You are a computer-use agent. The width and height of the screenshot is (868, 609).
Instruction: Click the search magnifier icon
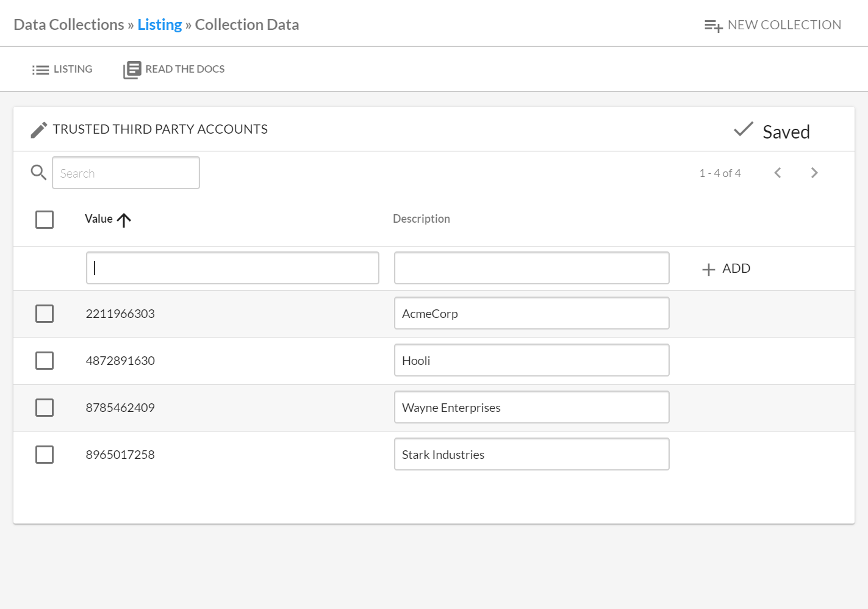(38, 173)
